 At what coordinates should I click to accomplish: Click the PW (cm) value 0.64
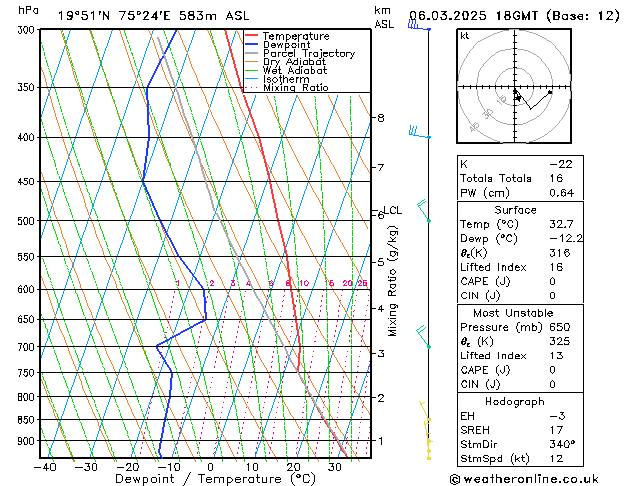point(562,193)
